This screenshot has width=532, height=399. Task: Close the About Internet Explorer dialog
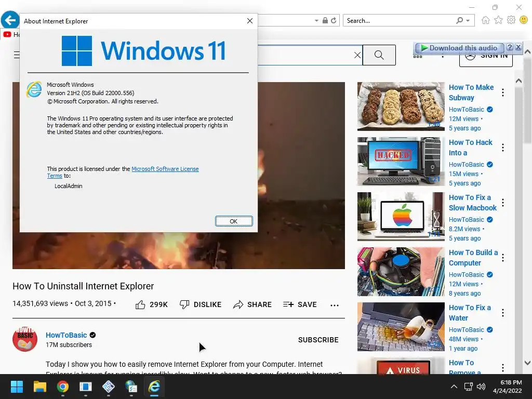coord(250,21)
